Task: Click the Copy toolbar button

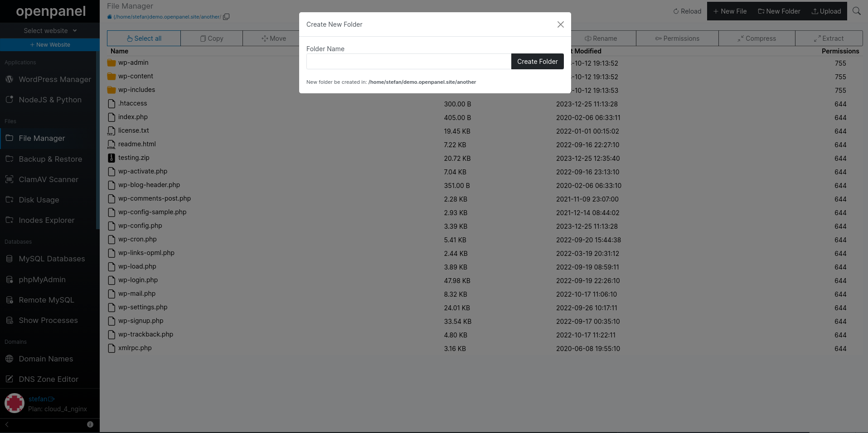Action: (x=212, y=38)
